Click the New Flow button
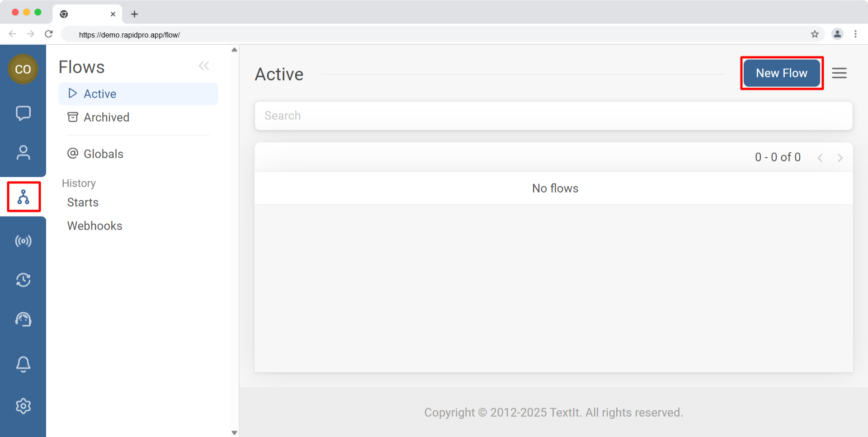868x437 pixels. point(782,73)
